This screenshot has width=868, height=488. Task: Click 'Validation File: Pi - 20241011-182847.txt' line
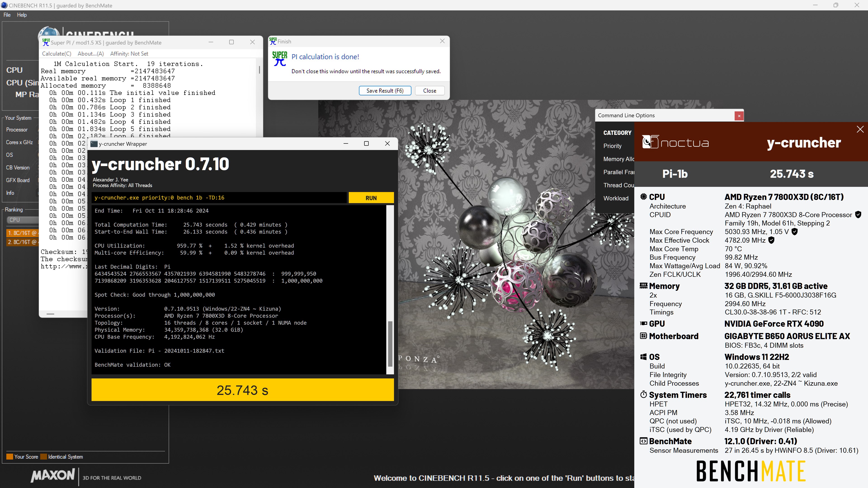(x=159, y=351)
